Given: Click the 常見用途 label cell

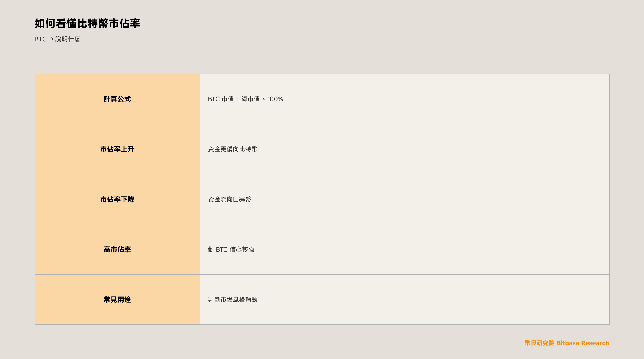Looking at the screenshot, I should (117, 299).
